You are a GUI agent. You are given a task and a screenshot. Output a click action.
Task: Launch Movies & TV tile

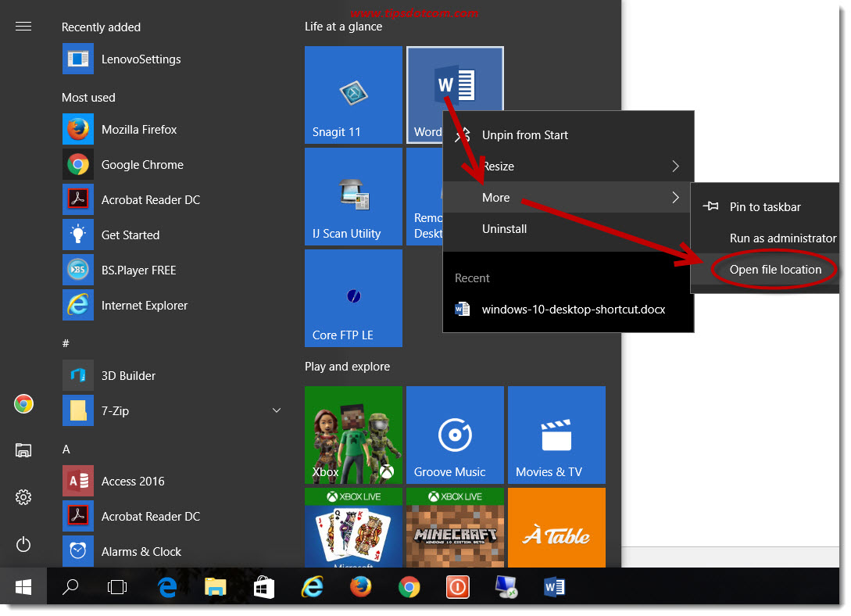point(556,435)
